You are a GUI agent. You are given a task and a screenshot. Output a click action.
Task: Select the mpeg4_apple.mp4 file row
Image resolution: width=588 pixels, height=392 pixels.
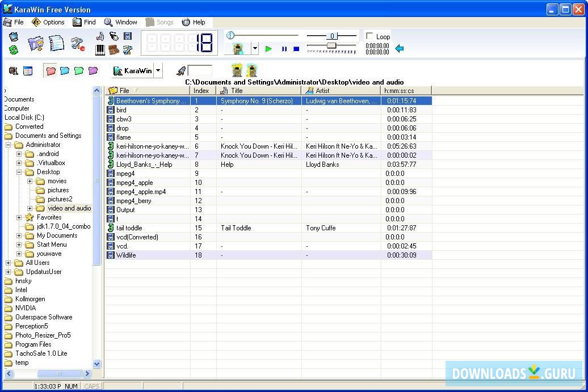tap(268, 192)
